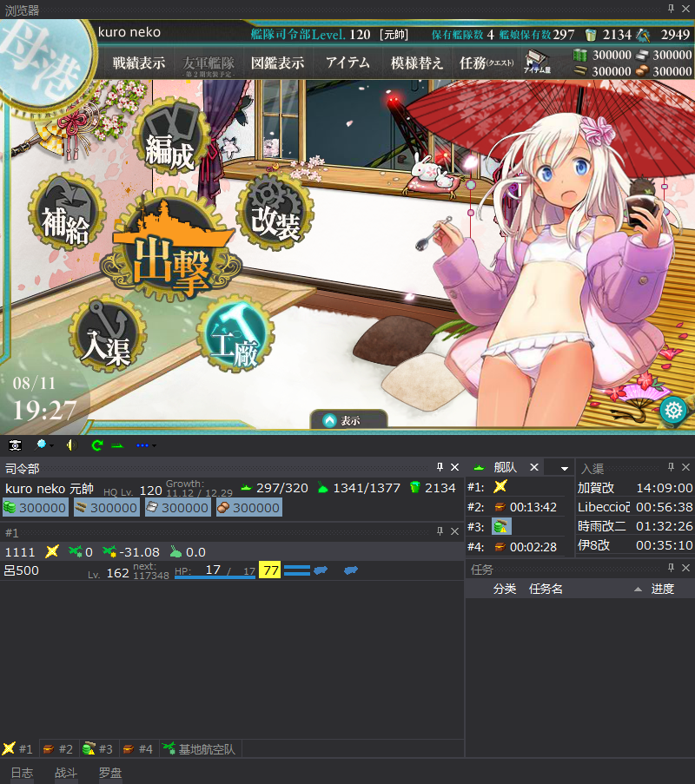Refresh the browser with green arrow
The image size is (695, 784).
(x=97, y=445)
